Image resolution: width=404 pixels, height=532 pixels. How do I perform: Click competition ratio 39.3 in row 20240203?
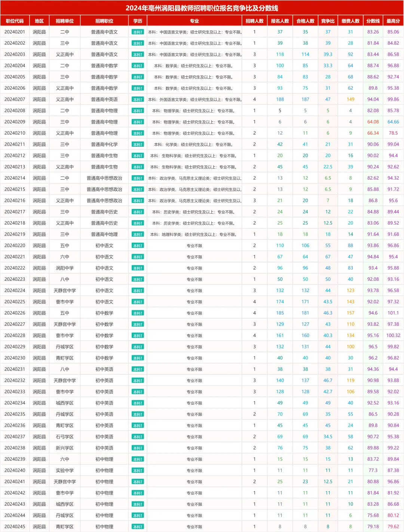pos(328,54)
